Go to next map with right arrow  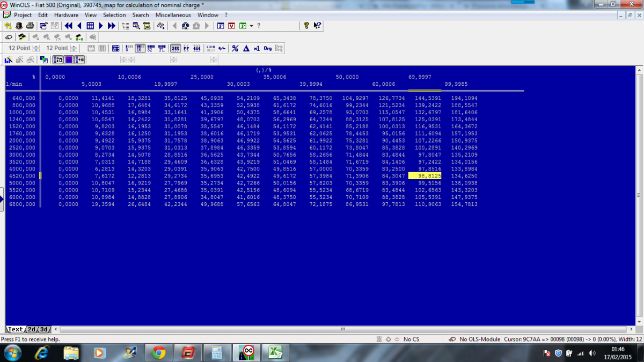coord(100,26)
